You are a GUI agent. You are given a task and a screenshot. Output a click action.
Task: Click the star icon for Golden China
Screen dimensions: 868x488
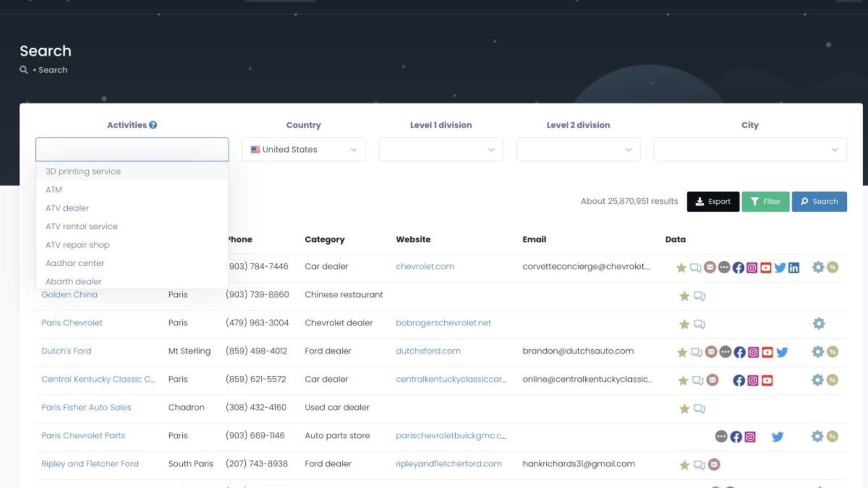click(x=684, y=296)
